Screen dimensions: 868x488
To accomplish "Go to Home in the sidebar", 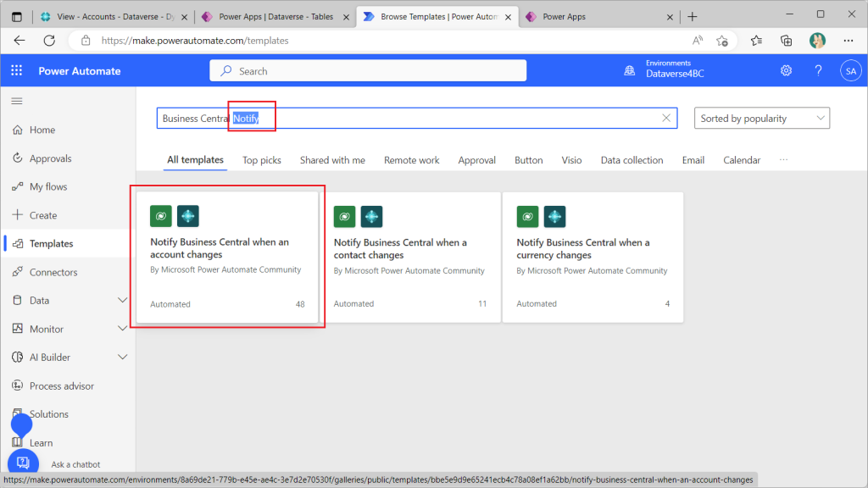I will click(x=68, y=130).
